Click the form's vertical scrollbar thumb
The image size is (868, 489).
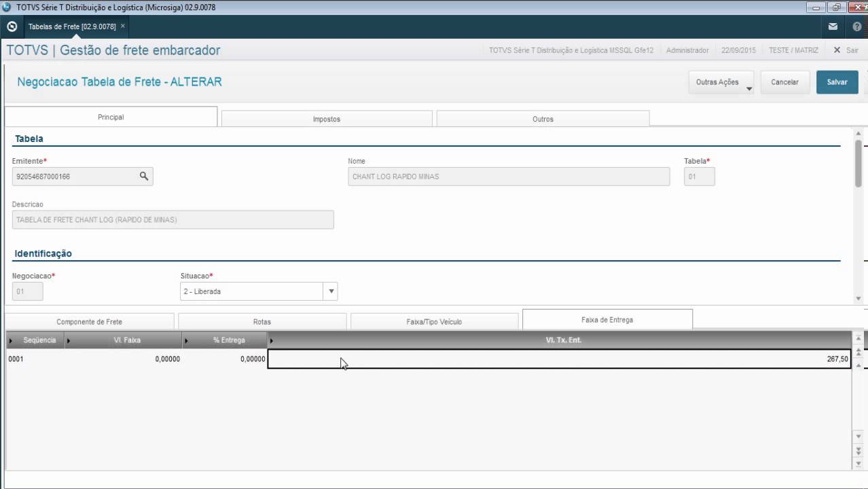858,163
